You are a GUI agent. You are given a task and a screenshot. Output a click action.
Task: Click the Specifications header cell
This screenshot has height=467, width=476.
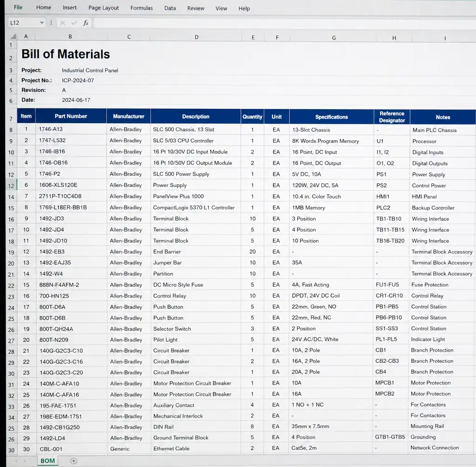pos(331,117)
